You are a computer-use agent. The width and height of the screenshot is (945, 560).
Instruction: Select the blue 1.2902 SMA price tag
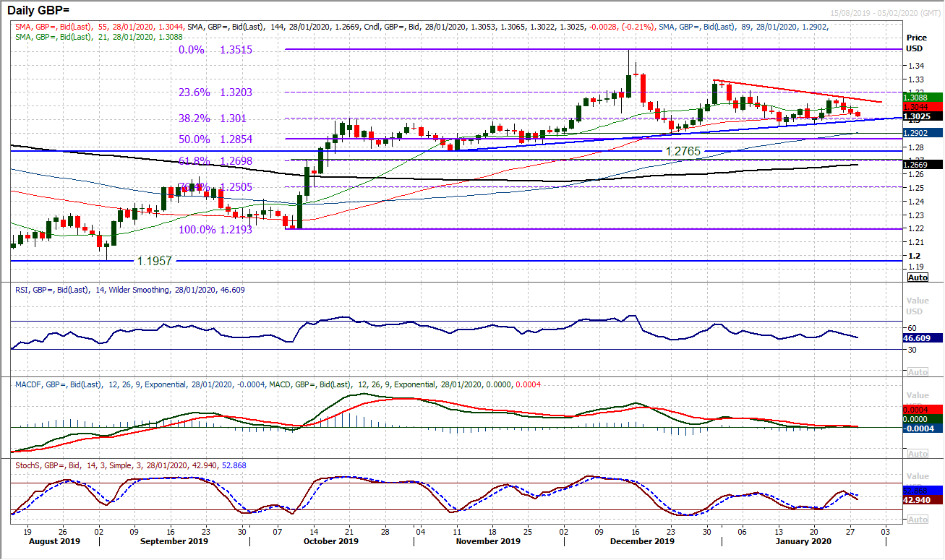pyautogui.click(x=923, y=133)
